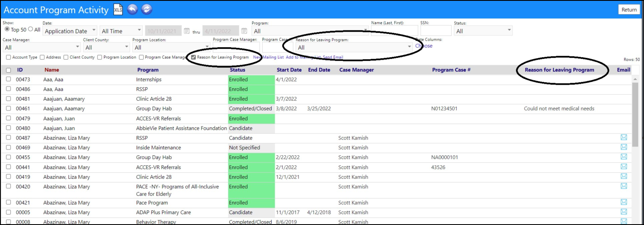Check the Client County column checkbox

click(66, 57)
